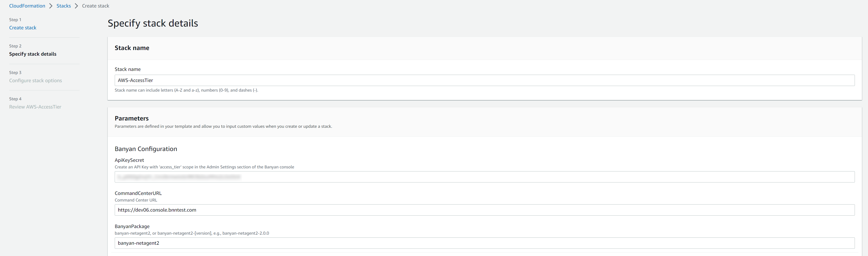
Task: Click the ApiKeySecret parameter label
Action: 129,160
